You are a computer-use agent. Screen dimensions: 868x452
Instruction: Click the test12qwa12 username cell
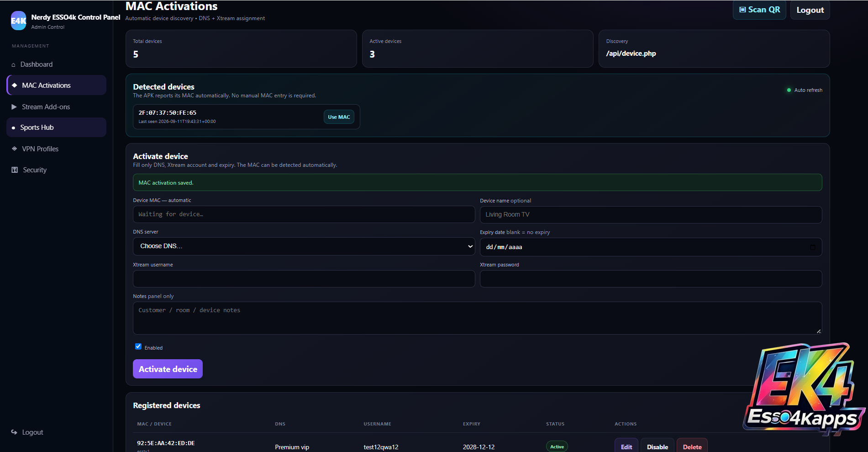tap(381, 447)
